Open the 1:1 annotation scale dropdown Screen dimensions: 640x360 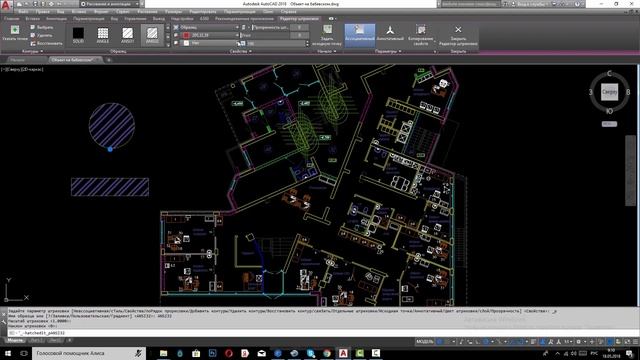click(x=568, y=341)
